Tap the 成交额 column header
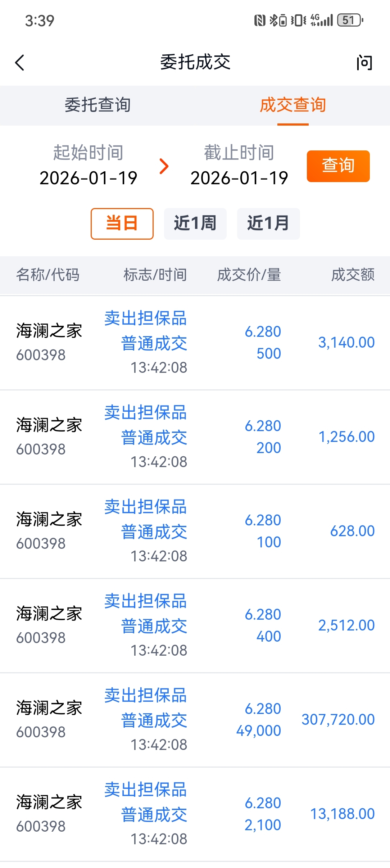 pos(353,275)
